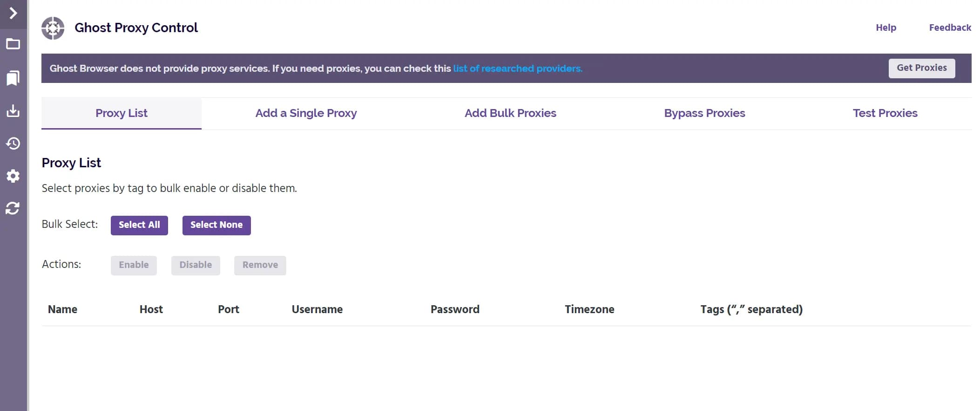Follow the list of researched providers link
This screenshot has height=411, width=980.
point(518,68)
